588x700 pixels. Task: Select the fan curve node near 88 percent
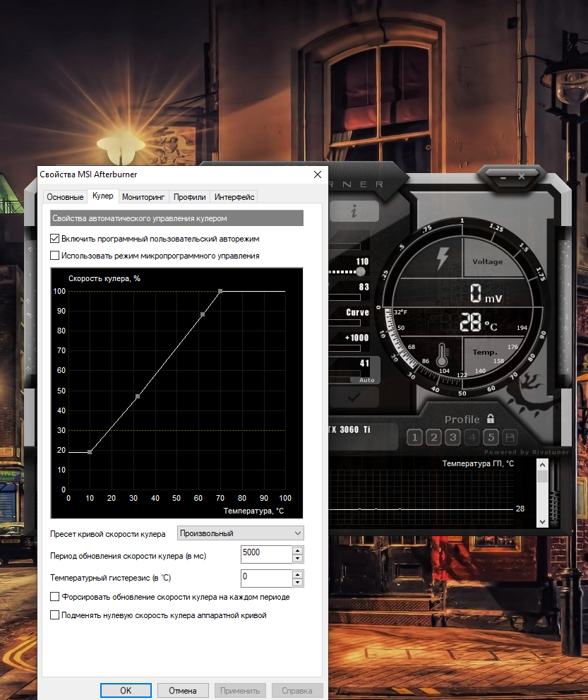(x=203, y=315)
